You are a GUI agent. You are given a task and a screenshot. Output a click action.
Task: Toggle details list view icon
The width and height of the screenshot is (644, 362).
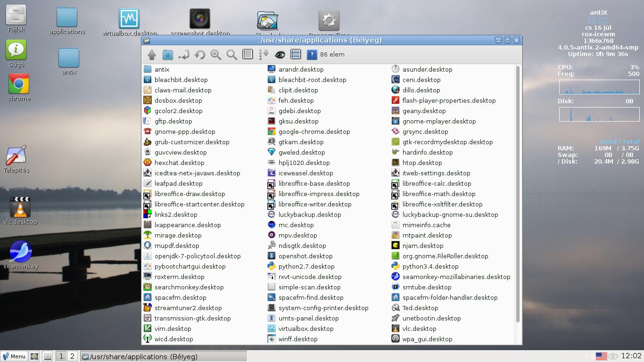(248, 55)
